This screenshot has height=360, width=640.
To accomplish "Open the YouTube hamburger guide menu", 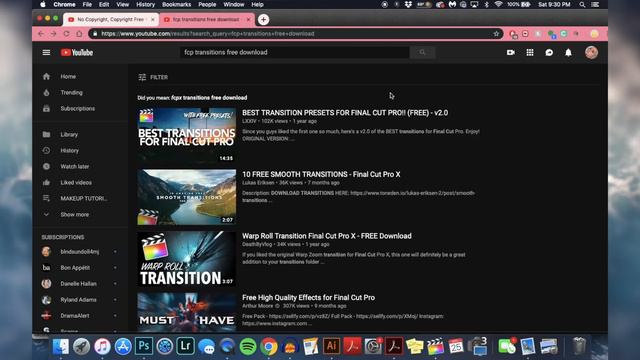I will [x=46, y=52].
